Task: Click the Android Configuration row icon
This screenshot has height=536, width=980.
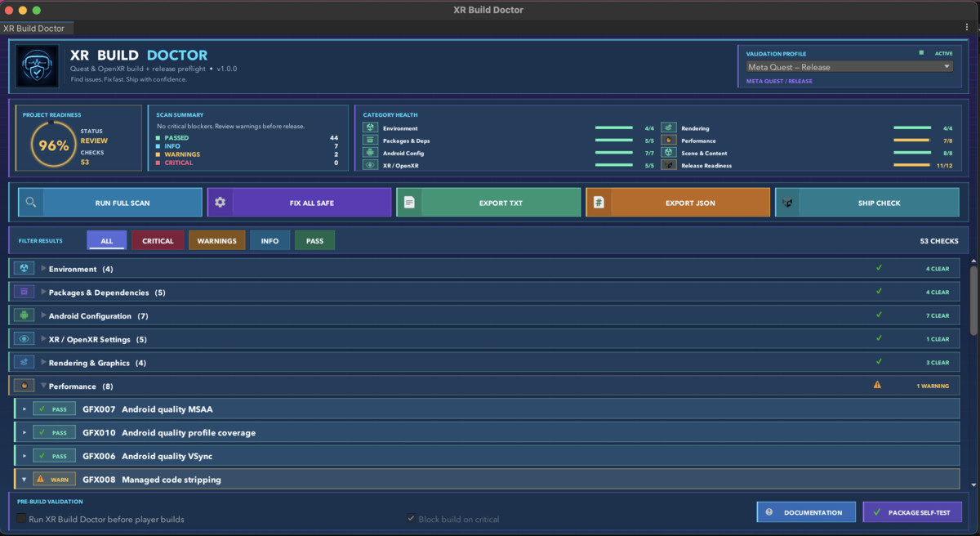Action: pos(24,315)
